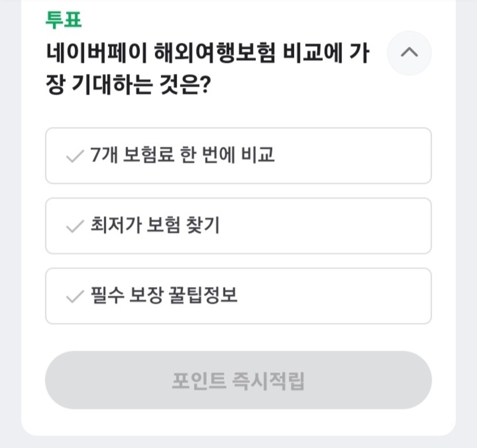This screenshot has height=448, width=477.
Task: Tap the 최저가 보험 찾기 text label
Action: coord(155,226)
